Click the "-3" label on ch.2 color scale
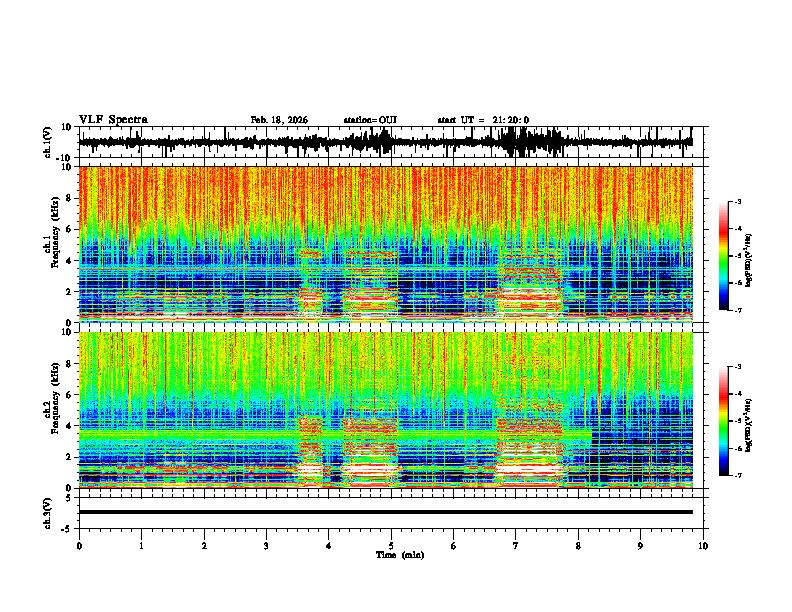This screenshot has width=792, height=612. click(x=737, y=367)
